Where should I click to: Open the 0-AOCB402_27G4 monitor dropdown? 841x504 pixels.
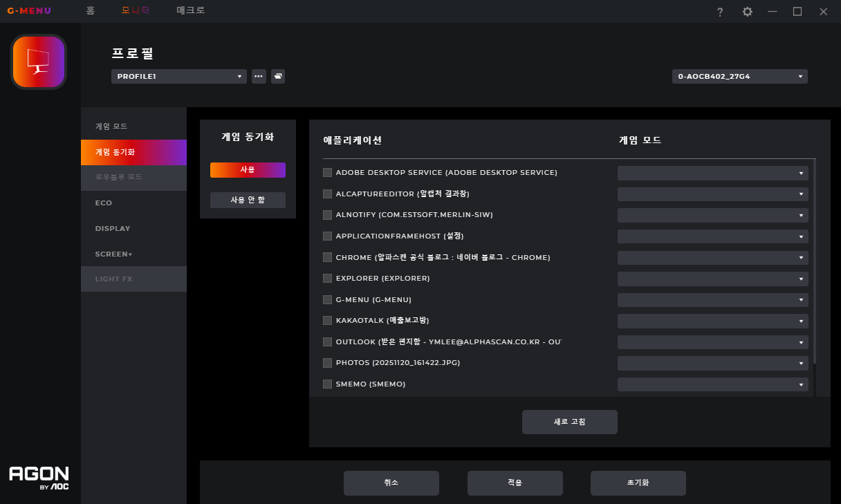coord(739,76)
